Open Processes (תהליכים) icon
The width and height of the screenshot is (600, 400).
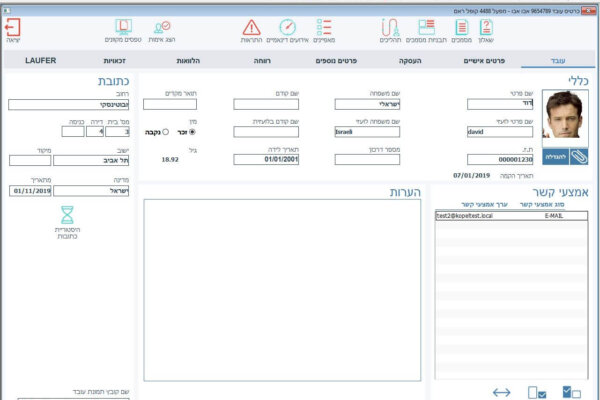[x=390, y=31]
